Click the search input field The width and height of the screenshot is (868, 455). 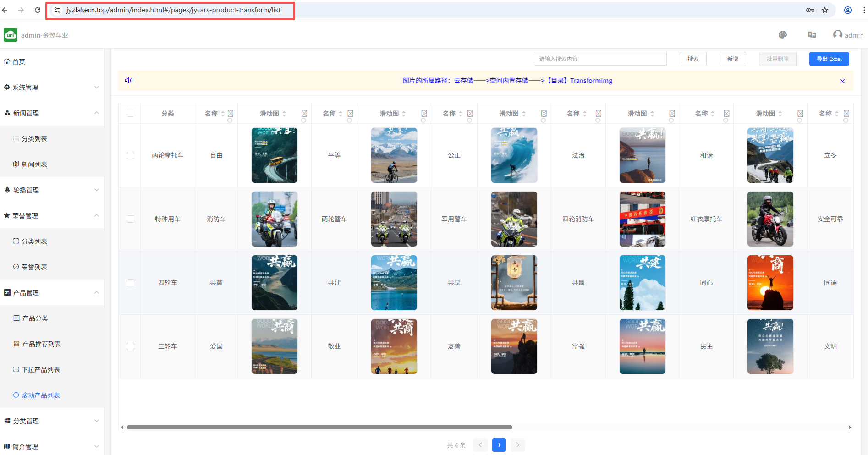point(600,59)
